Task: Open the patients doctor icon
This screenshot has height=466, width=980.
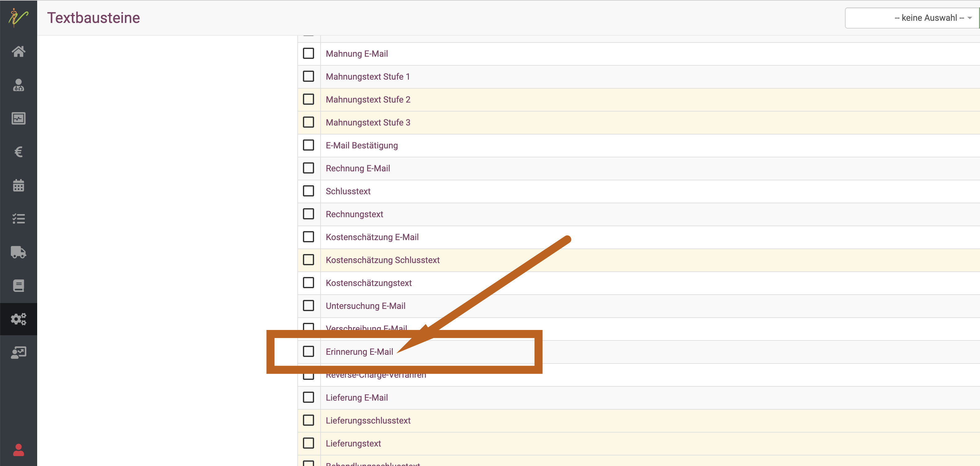Action: pos(18,85)
